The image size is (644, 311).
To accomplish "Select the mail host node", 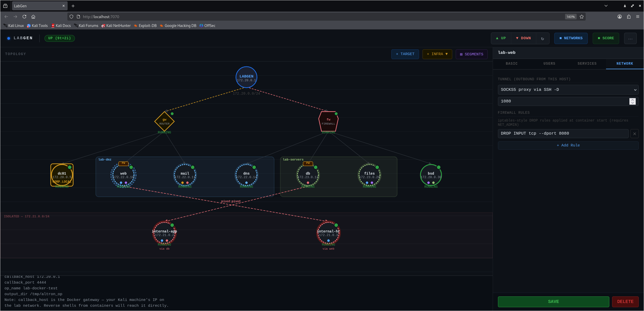I will [185, 175].
